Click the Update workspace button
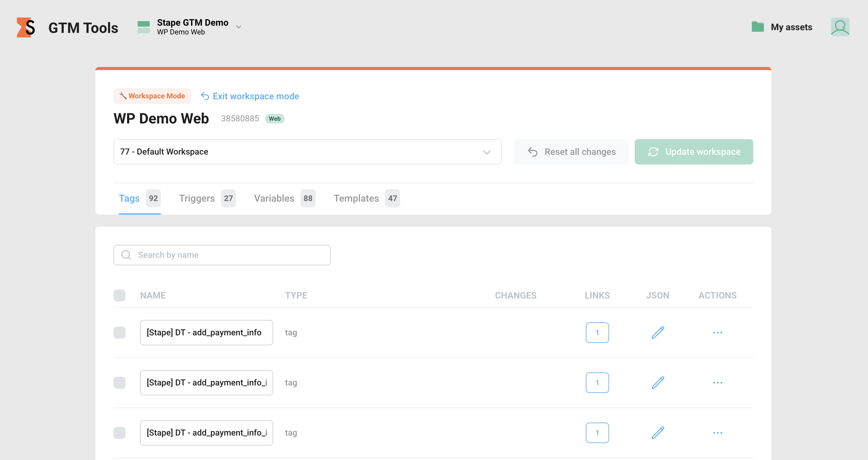868x460 pixels. 694,152
